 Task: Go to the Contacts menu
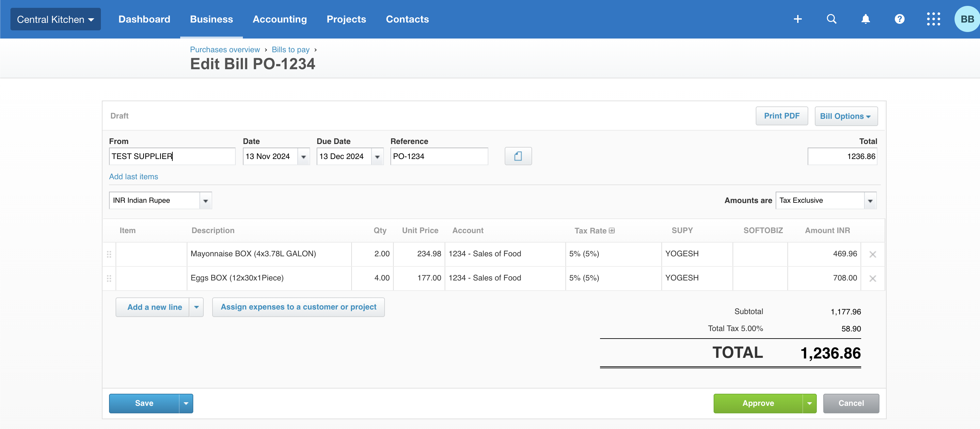tap(407, 19)
